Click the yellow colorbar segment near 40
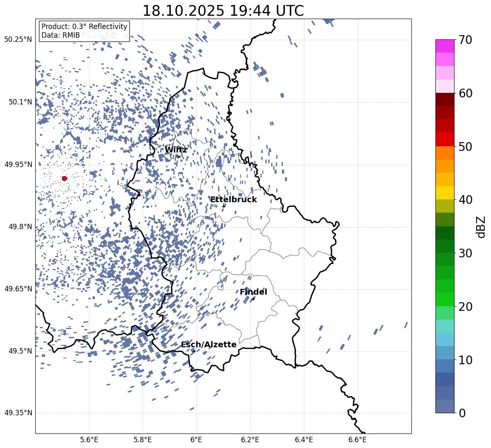The height and width of the screenshot is (448, 491). click(445, 193)
